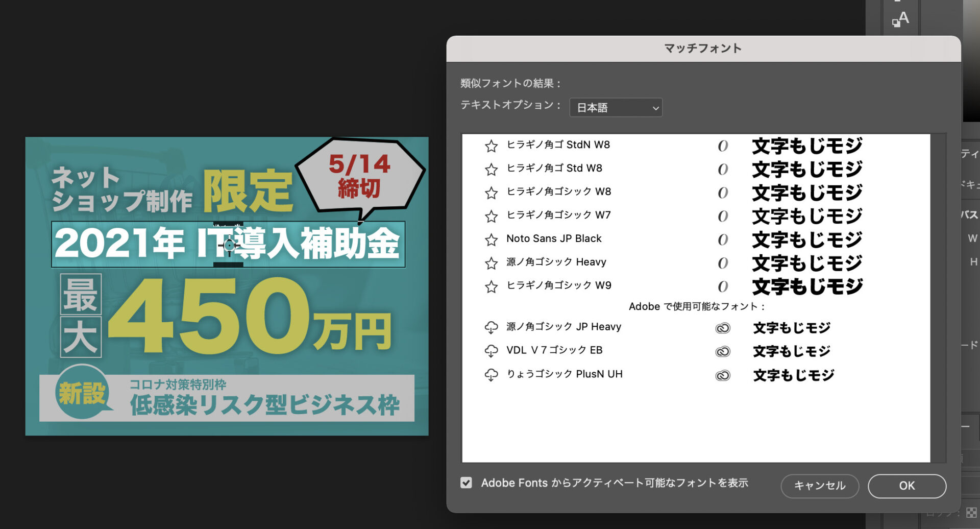Select ヒラギノ角ゴ Std W8 font row

pyautogui.click(x=696, y=169)
